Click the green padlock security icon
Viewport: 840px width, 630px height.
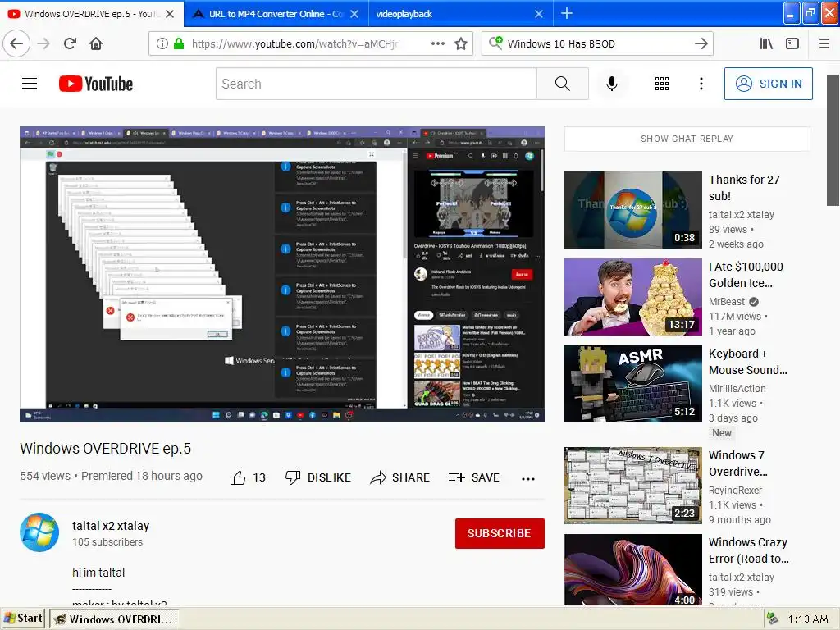tap(178, 44)
